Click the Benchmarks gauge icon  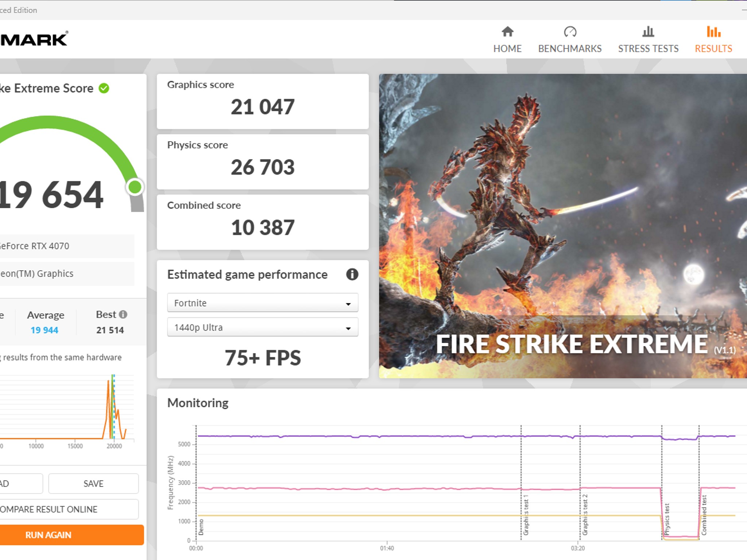pos(570,32)
